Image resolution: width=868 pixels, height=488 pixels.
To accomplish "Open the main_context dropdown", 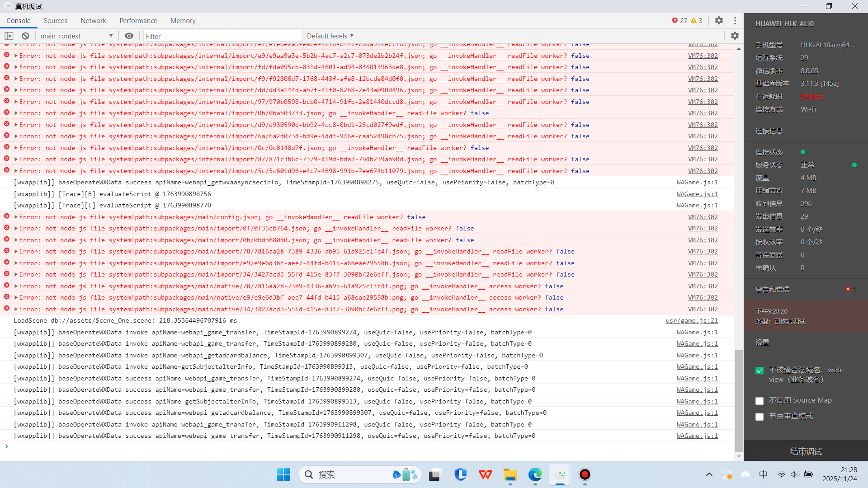I will click(x=76, y=36).
